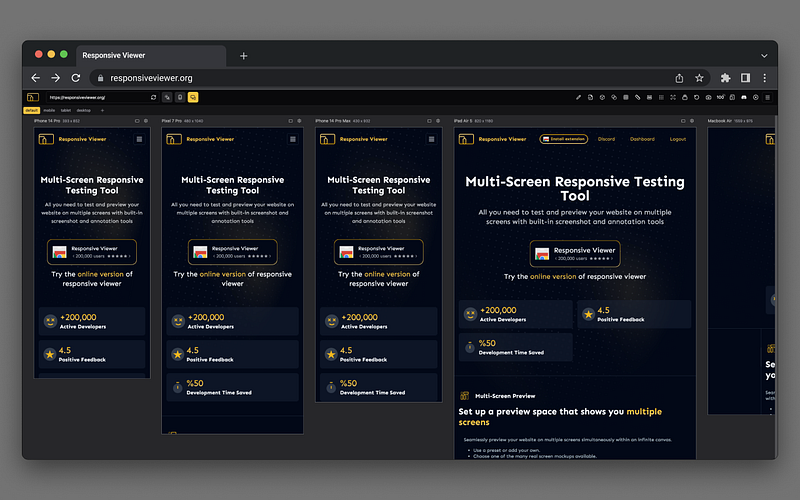Click 'online version' link in Pixel 7 Pro preview
Screen dimensions: 800x500
coord(222,274)
